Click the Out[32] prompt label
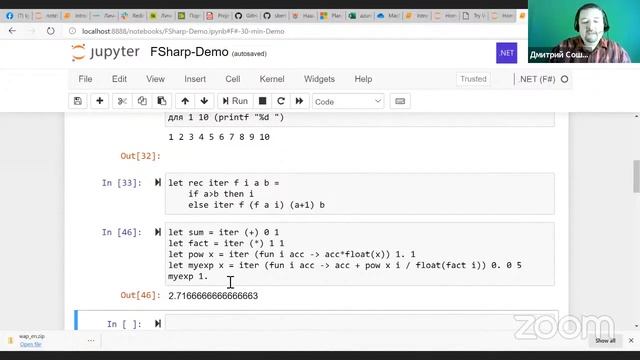The width and height of the screenshot is (640, 360). (x=140, y=156)
